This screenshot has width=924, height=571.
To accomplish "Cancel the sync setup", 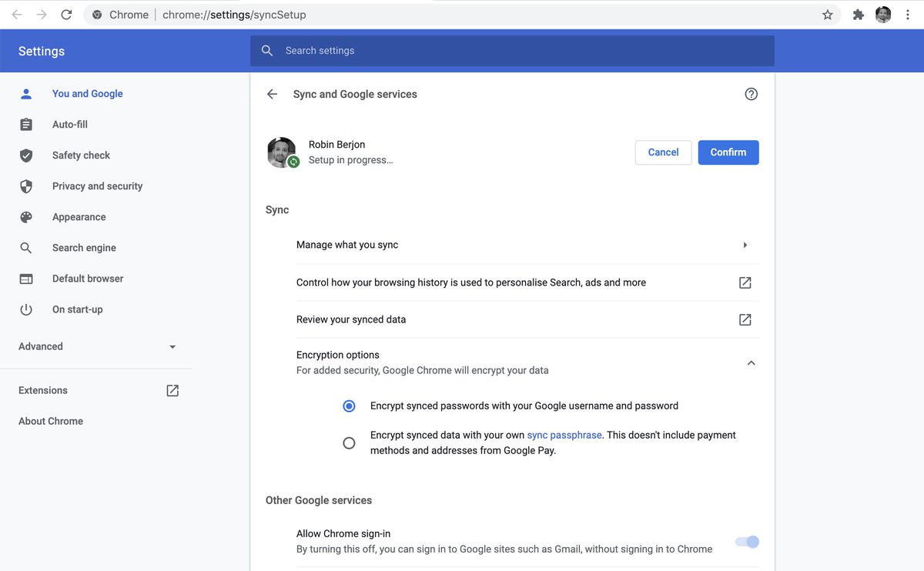I will (x=663, y=152).
